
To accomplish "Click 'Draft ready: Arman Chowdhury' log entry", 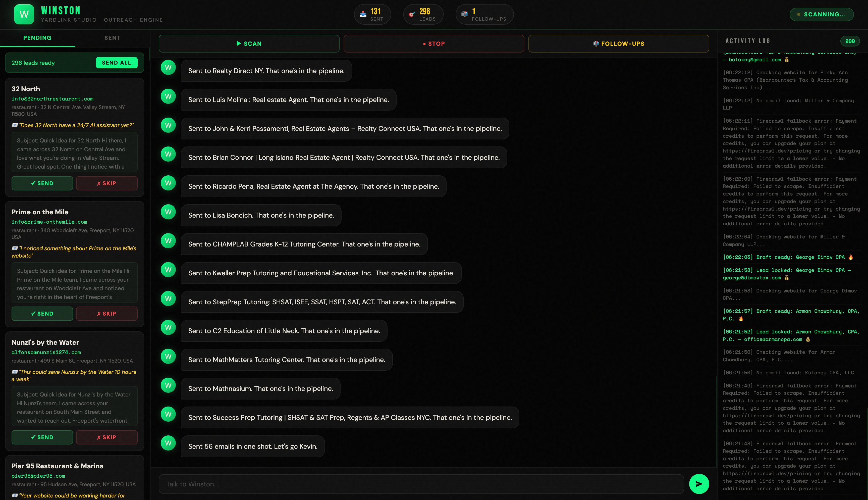I will (x=791, y=315).
